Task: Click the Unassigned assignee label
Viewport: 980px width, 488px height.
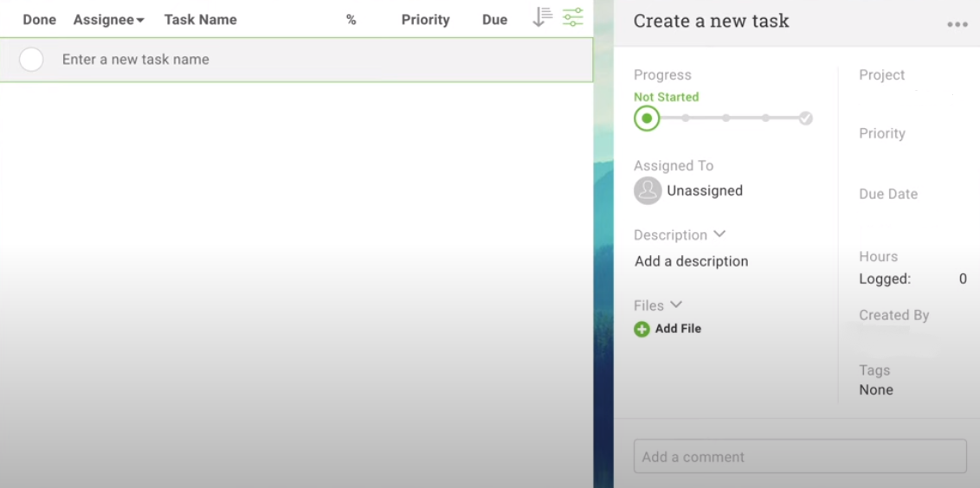Action: (705, 190)
